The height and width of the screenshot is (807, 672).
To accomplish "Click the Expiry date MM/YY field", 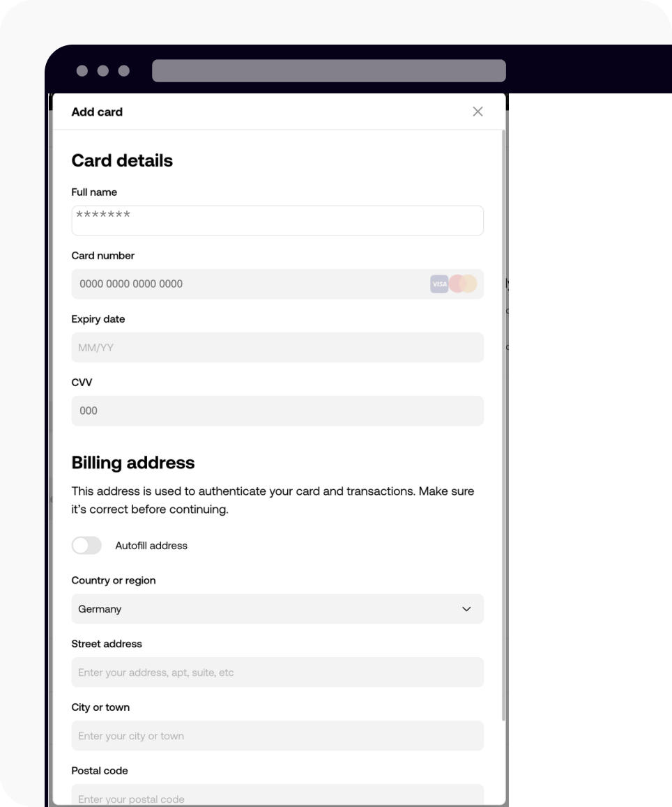I will tap(277, 347).
